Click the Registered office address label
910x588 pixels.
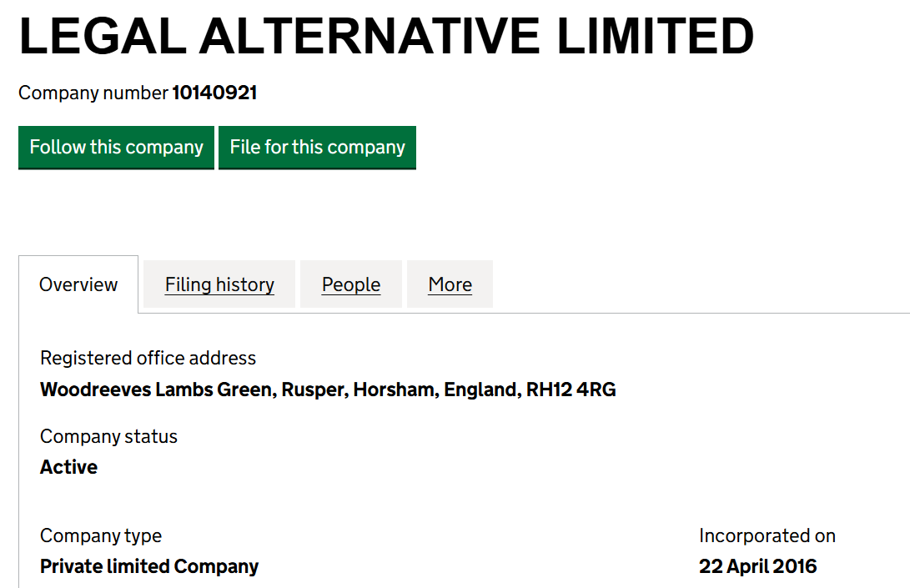pos(148,358)
